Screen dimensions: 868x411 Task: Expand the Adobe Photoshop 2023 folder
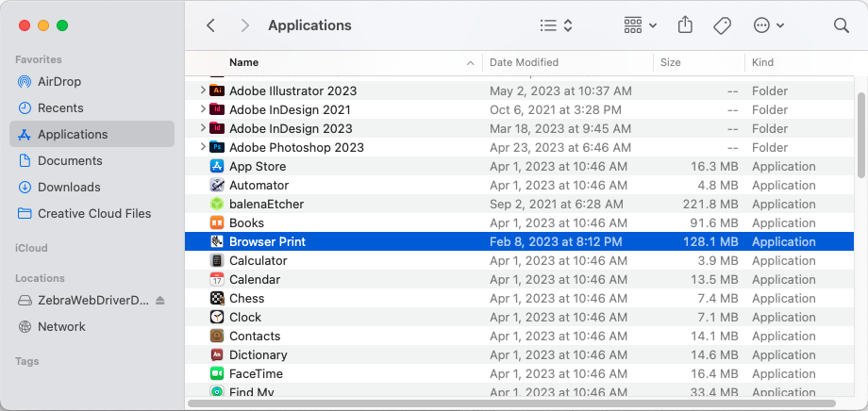pyautogui.click(x=203, y=147)
